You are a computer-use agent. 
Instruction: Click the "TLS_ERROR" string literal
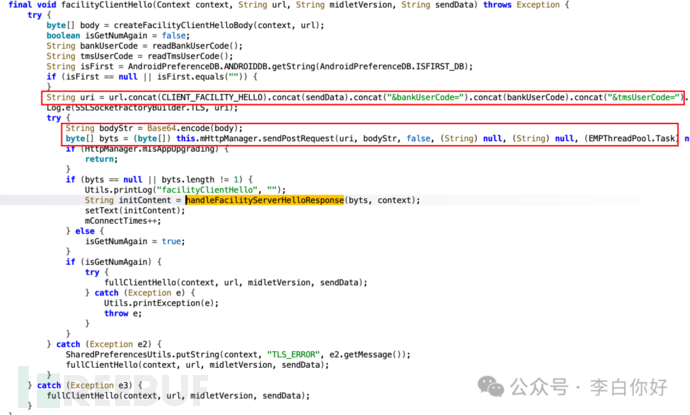293,355
